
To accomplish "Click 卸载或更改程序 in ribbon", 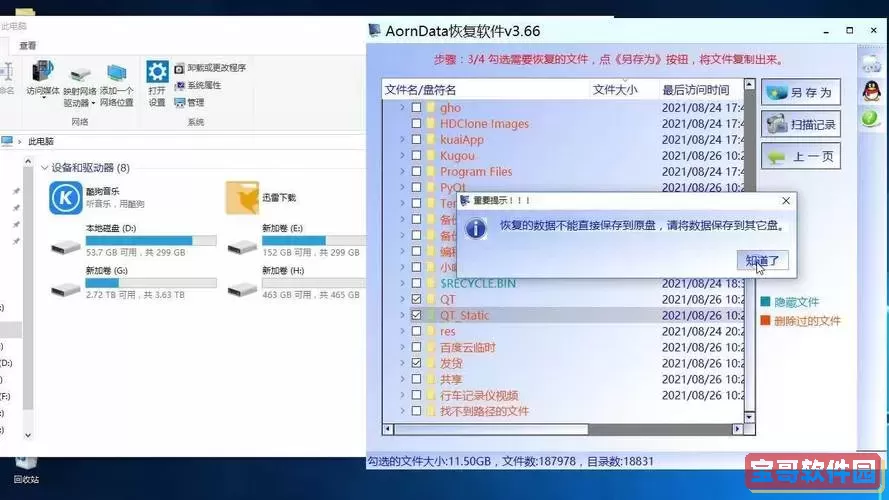I will click(x=210, y=68).
